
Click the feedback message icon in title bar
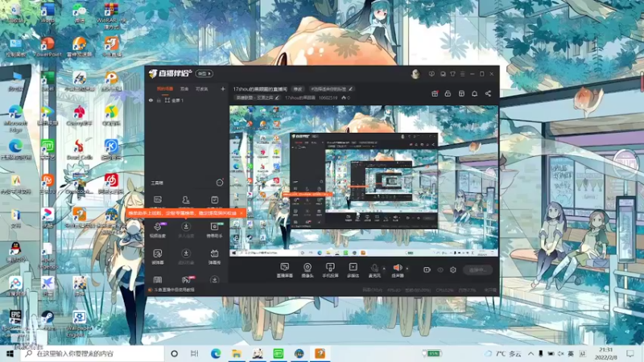(x=431, y=74)
